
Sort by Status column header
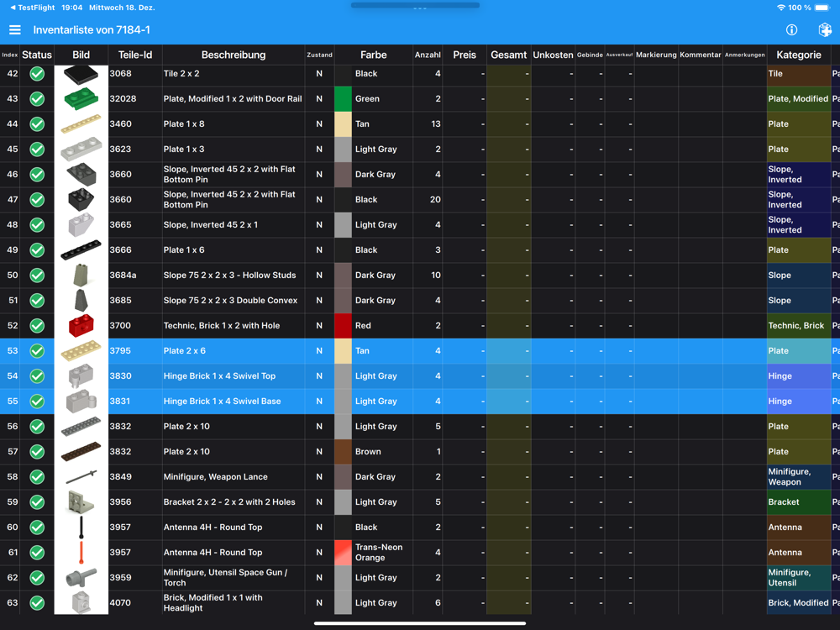pos(37,55)
